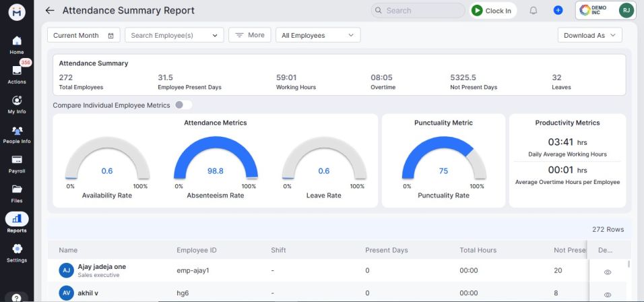Open People Info in sidebar
Image resolution: width=644 pixels, height=302 pixels.
click(17, 133)
